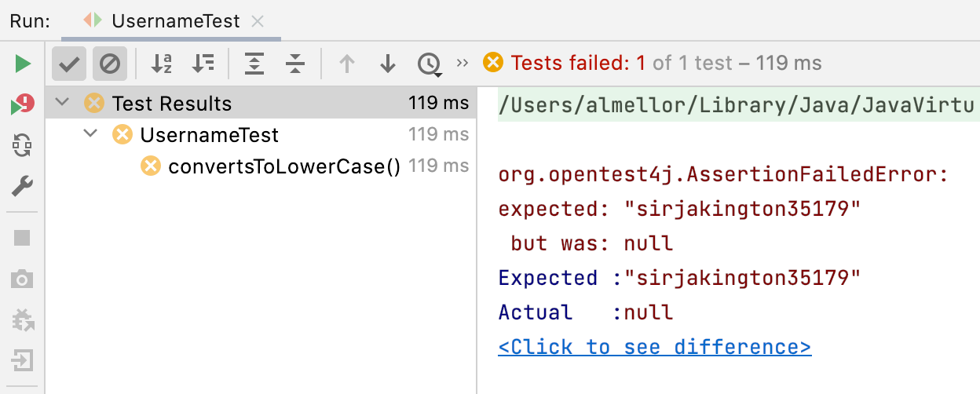Select the UsernameTest run tab
The width and height of the screenshot is (980, 394).
click(171, 21)
